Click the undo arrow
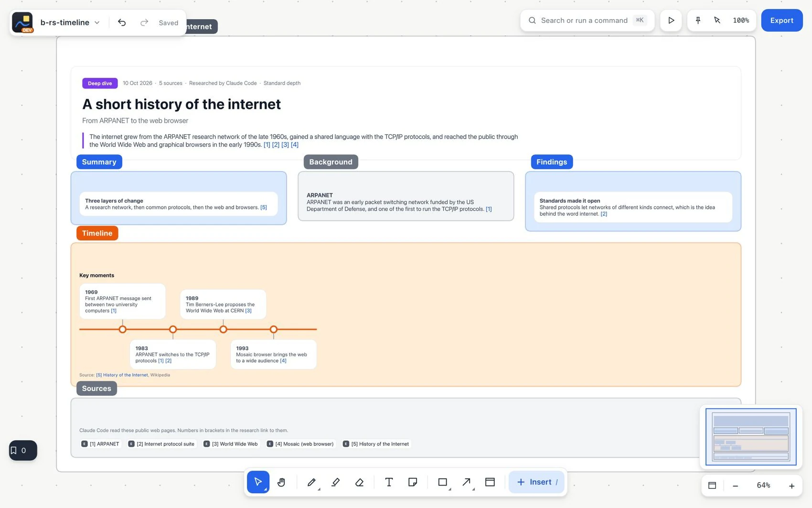The height and width of the screenshot is (508, 812). tap(122, 22)
